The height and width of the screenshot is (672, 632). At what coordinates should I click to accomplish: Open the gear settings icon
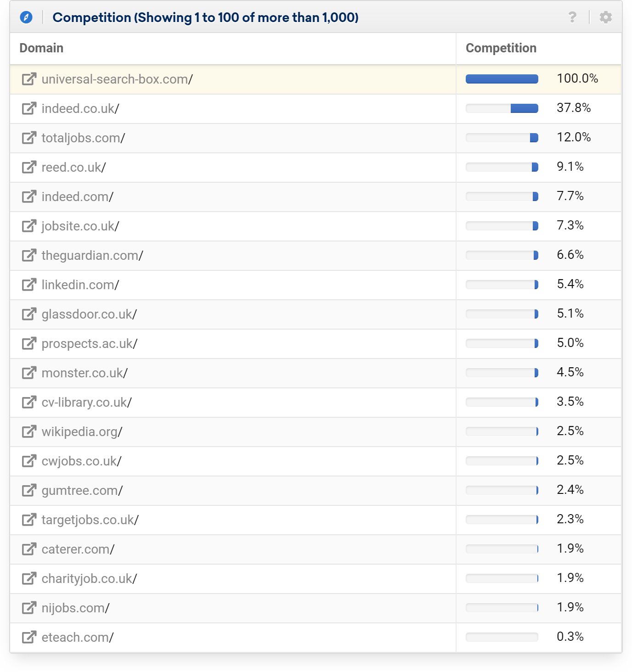606,17
